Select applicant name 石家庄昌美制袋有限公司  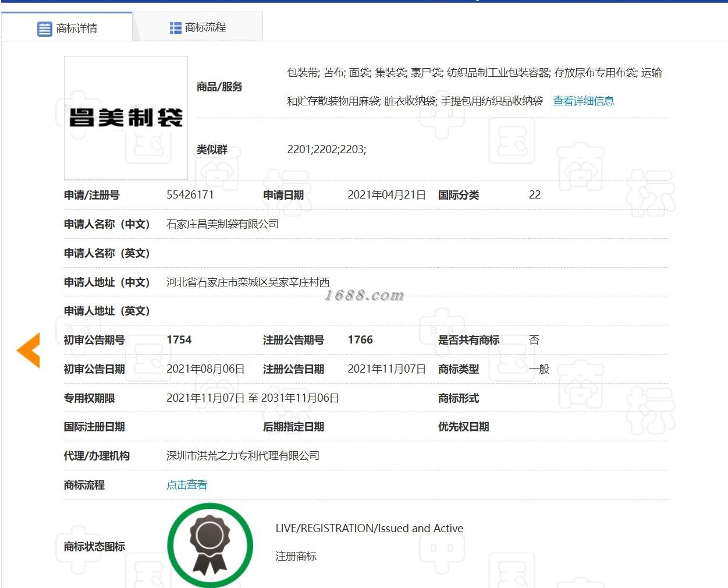click(x=222, y=224)
